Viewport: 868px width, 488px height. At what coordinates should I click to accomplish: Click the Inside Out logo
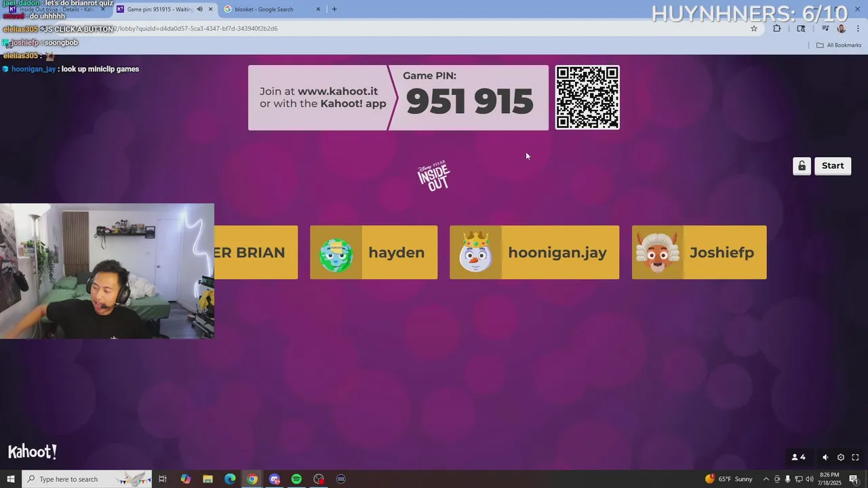[x=434, y=176]
